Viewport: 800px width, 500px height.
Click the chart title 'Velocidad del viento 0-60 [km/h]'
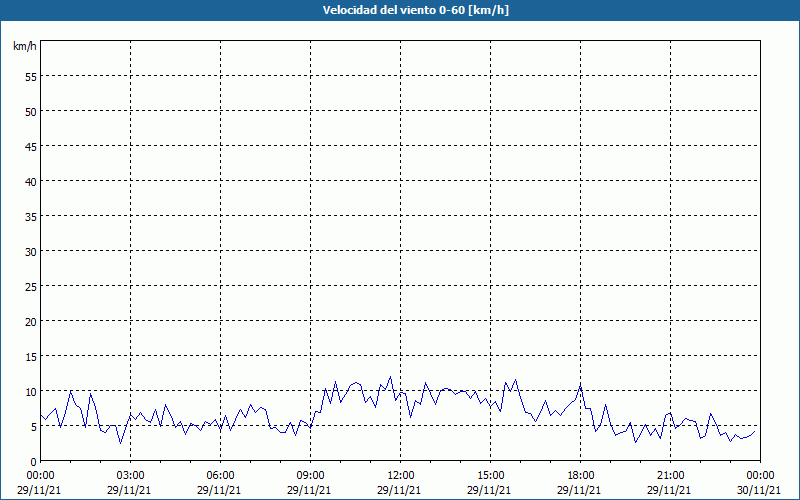[416, 10]
